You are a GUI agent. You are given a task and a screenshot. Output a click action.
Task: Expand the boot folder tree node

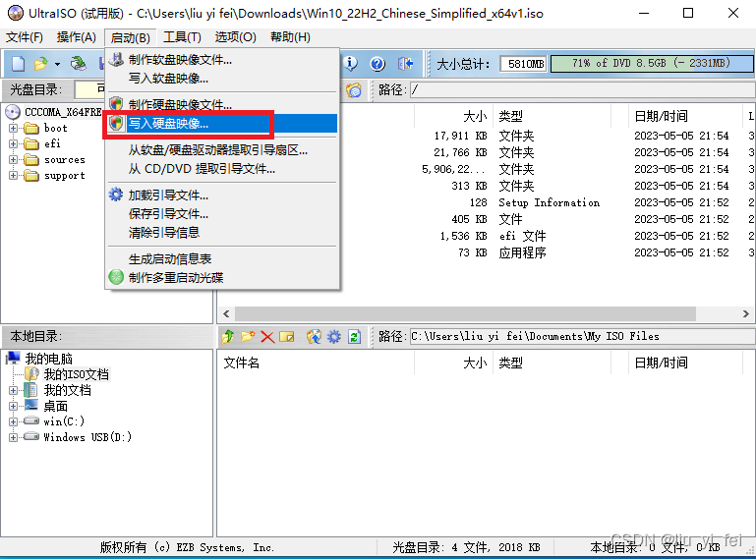pos(13,128)
